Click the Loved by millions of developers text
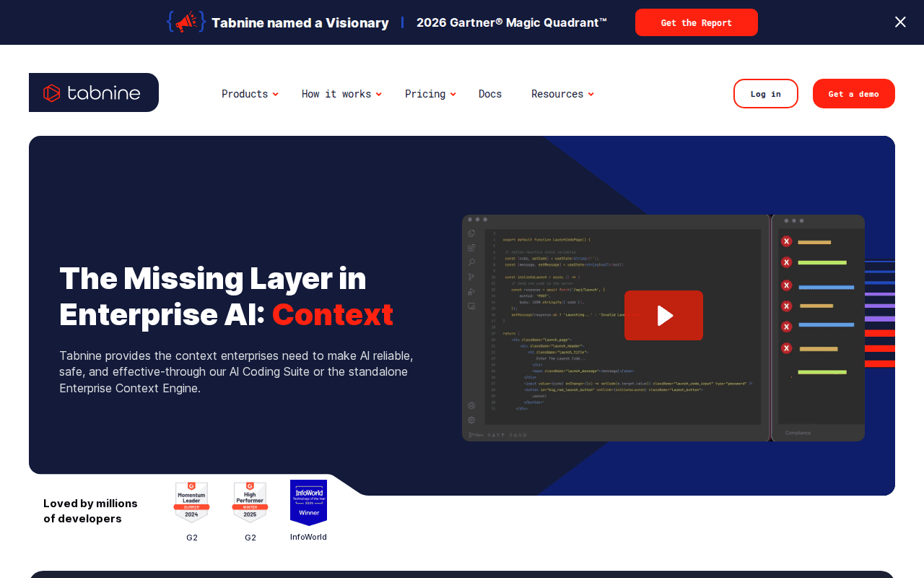924x578 pixels. 90,511
